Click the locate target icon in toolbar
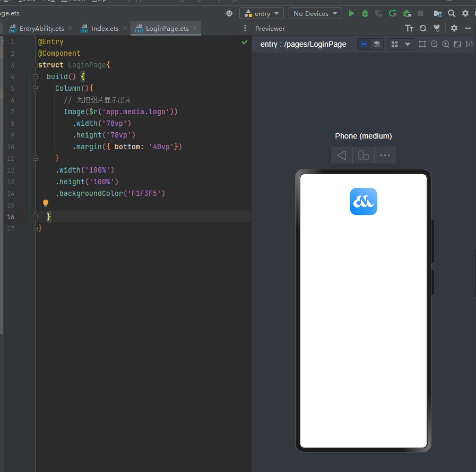Viewport: 476px width, 472px height. click(229, 13)
